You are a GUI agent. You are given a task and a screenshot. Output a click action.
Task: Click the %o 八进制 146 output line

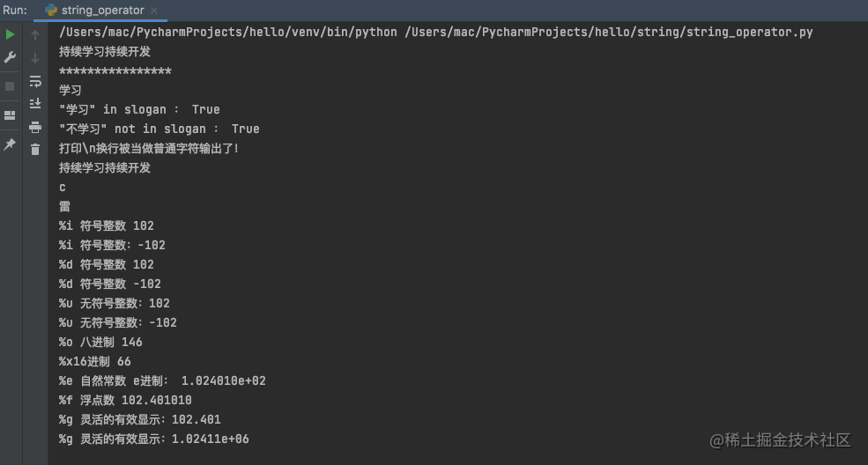point(100,342)
